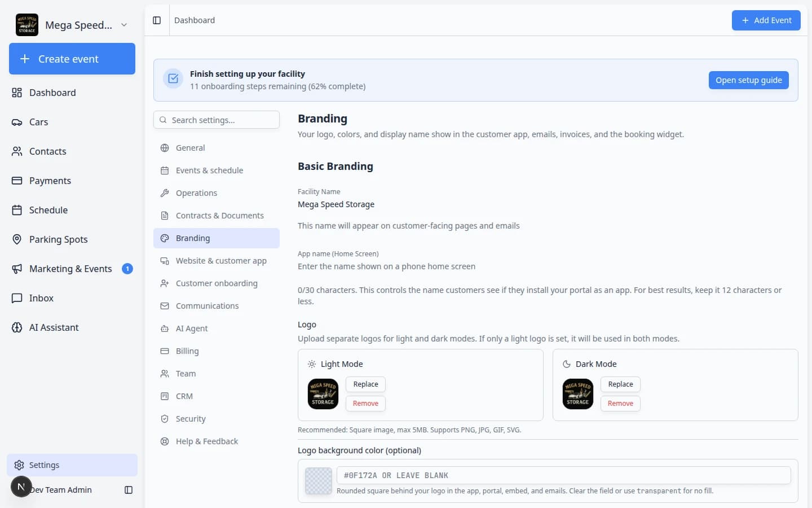The image size is (812, 508).
Task: Remove the Light Mode logo
Action: pyautogui.click(x=365, y=404)
